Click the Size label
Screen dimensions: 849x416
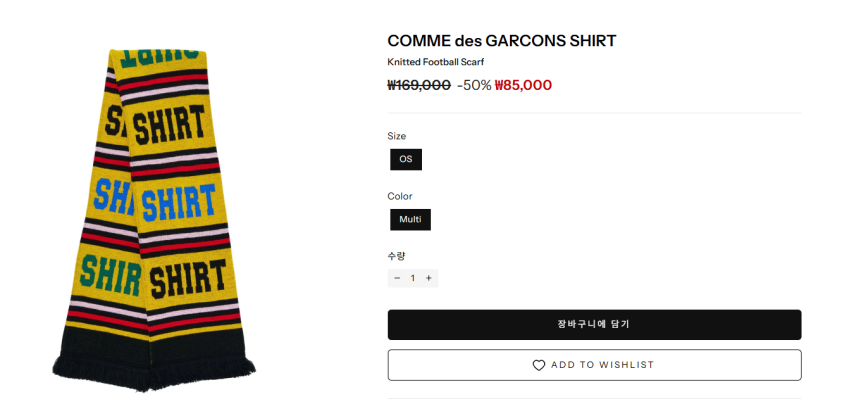[x=397, y=136]
